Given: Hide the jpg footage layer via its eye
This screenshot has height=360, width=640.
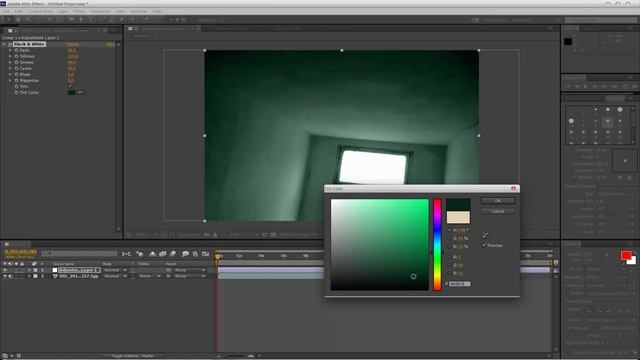Looking at the screenshot, I should click(x=5, y=276).
